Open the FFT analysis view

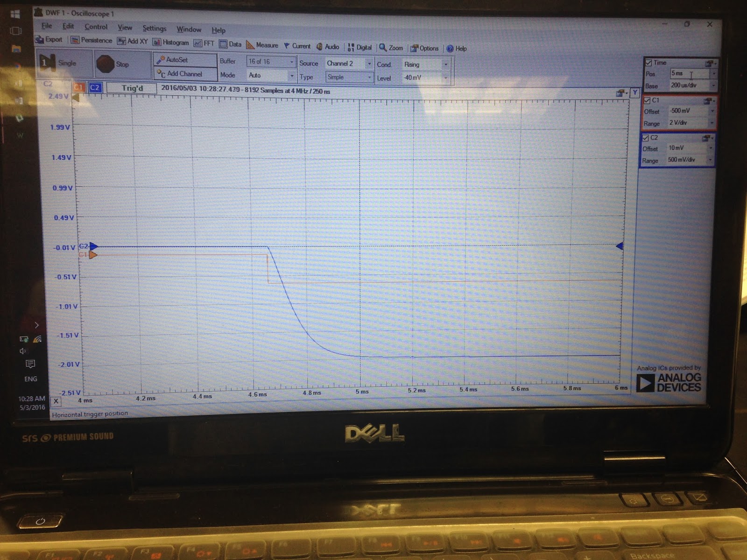[204, 43]
